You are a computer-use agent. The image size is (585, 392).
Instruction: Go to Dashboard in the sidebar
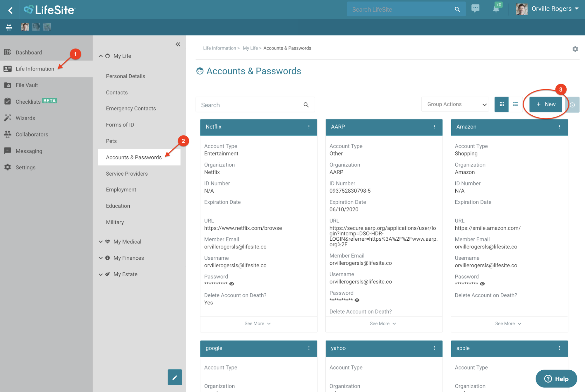tap(46, 52)
